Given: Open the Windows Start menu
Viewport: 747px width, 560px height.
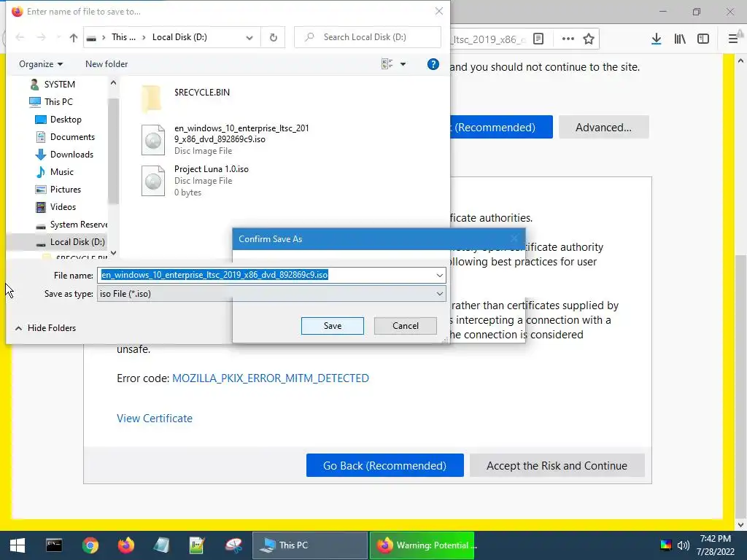Looking at the screenshot, I should pyautogui.click(x=18, y=545).
